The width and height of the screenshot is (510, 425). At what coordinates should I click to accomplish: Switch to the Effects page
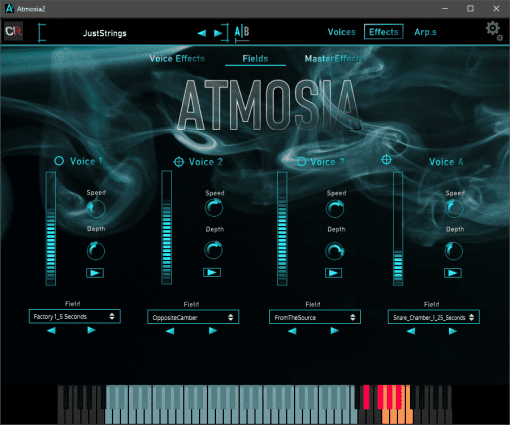click(x=384, y=32)
